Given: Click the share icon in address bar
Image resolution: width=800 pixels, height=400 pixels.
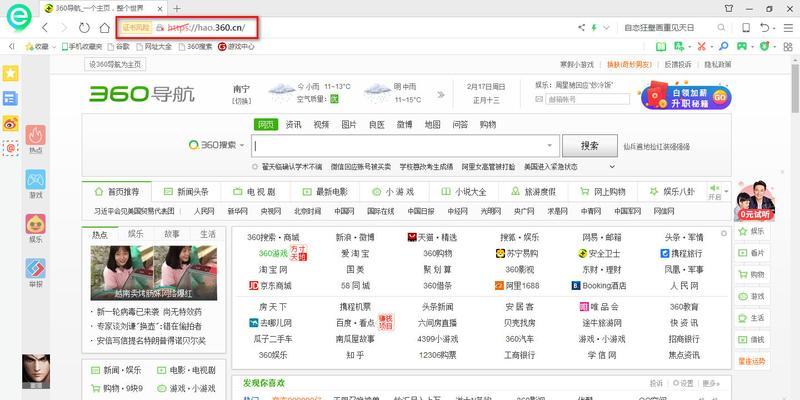Looking at the screenshot, I should [x=581, y=28].
